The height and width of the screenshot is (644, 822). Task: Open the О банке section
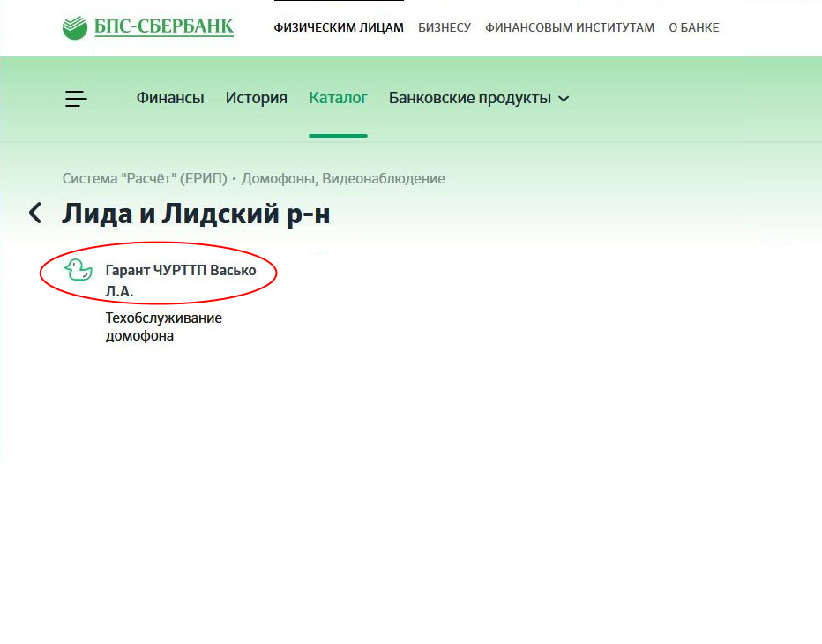pyautogui.click(x=693, y=27)
